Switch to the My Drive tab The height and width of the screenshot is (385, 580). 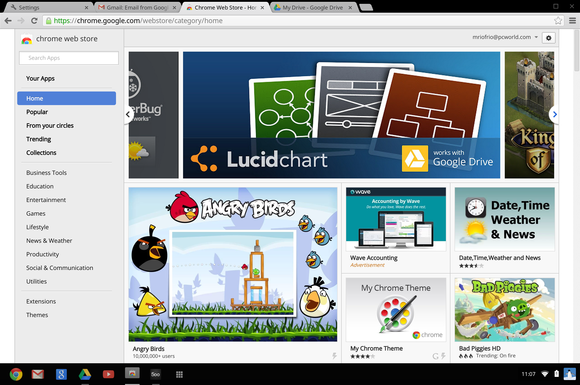click(x=313, y=7)
